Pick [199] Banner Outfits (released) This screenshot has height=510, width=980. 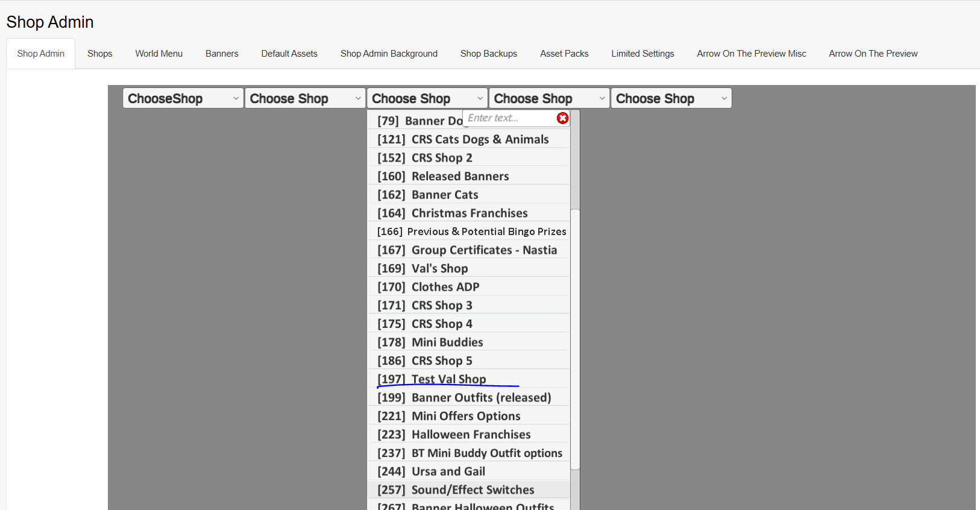coord(468,397)
